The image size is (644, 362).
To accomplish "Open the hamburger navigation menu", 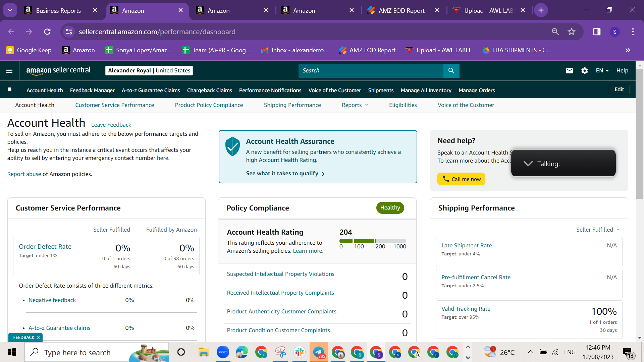I will pos(9,71).
